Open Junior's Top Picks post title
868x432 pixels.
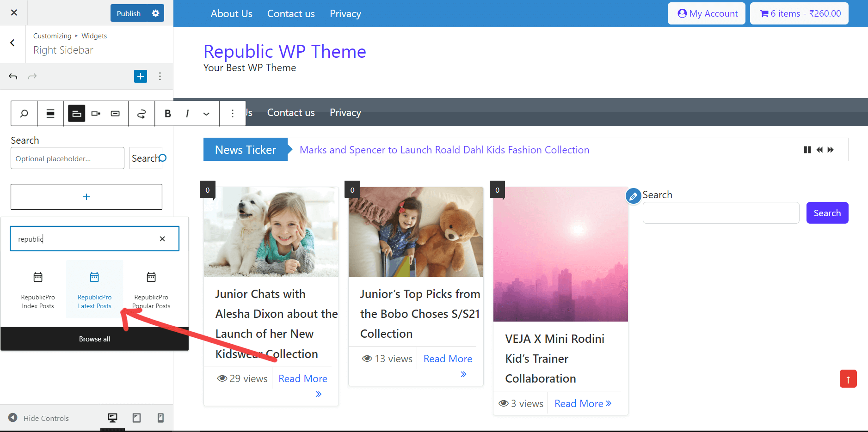click(x=420, y=314)
